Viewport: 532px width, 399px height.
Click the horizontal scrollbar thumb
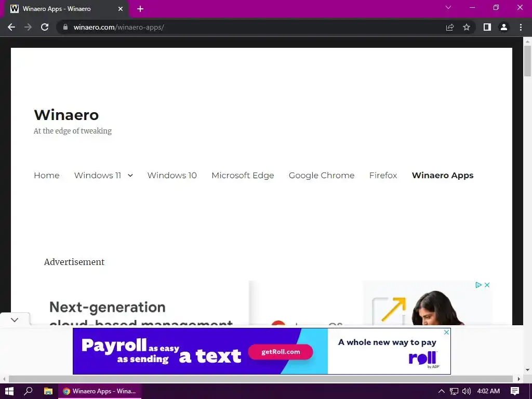[x=261, y=379]
